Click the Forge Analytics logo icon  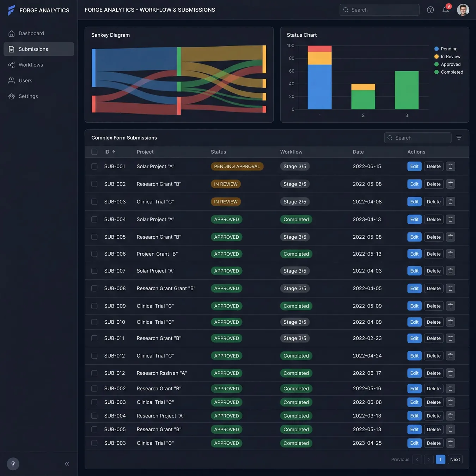(x=12, y=10)
